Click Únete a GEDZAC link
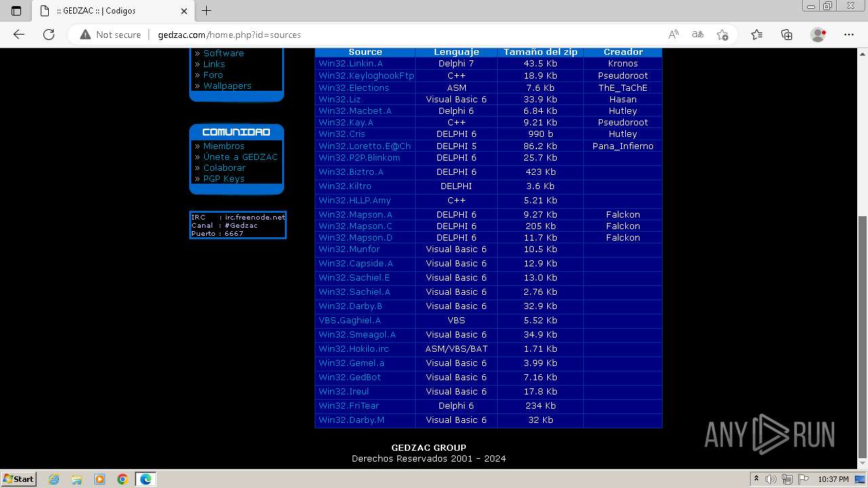 tap(241, 157)
